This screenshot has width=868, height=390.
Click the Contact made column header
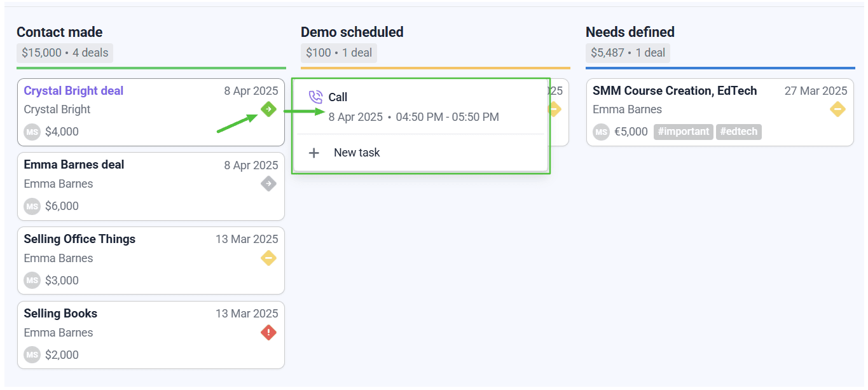(x=59, y=32)
